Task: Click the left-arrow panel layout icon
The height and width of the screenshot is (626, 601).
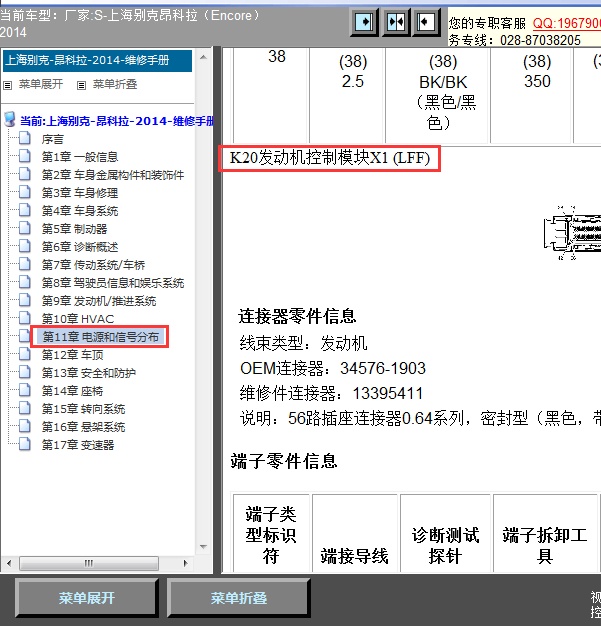Action: [x=426, y=22]
